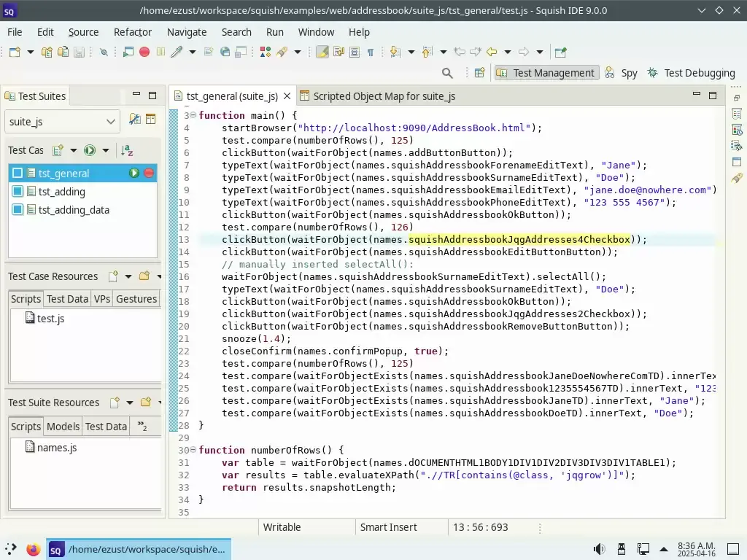Image resolution: width=747 pixels, height=560 pixels.
Task: Toggle the tst_general checkbox
Action: coord(18,174)
